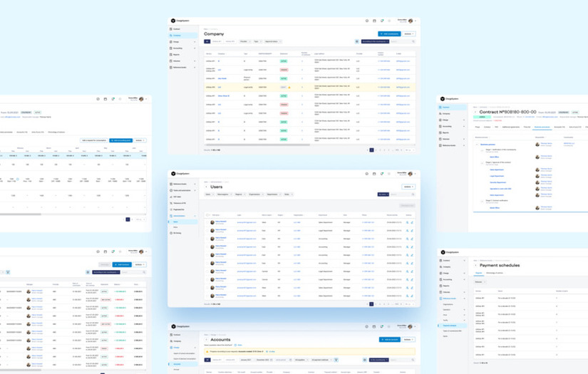Click the edit pencil icon in the first Users row
Screen dimensions: 588x374
point(412,222)
